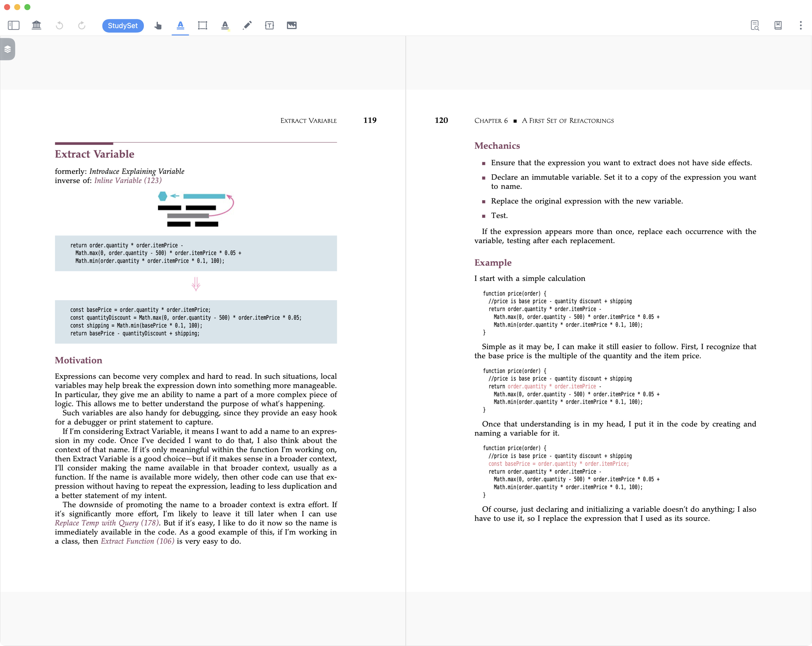
Task: Follow the Inline Variable (123) link
Action: (128, 180)
